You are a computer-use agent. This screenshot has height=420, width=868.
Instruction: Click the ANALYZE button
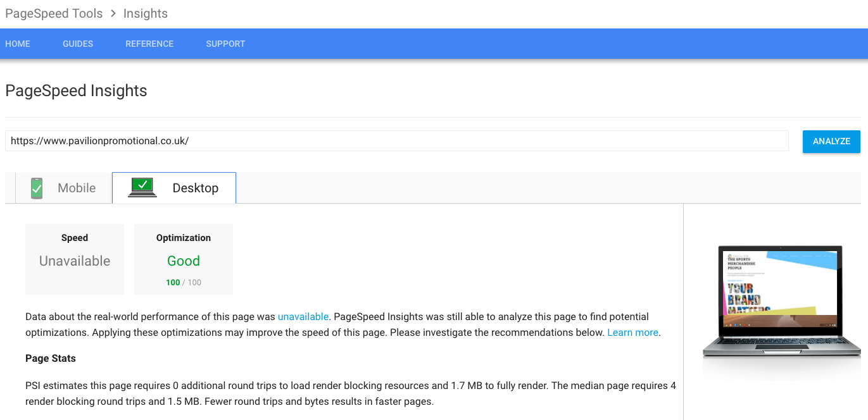coord(831,141)
